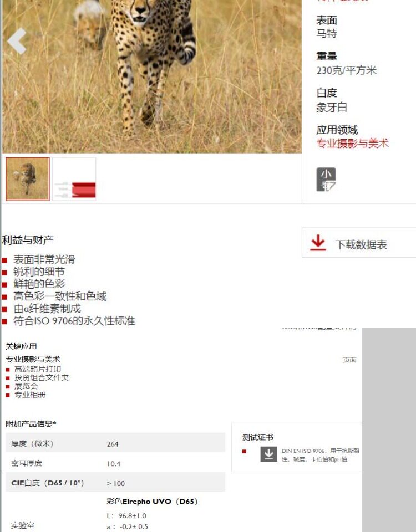Click gray download icon under 测试证书
The height and width of the screenshot is (532, 416).
click(x=268, y=454)
